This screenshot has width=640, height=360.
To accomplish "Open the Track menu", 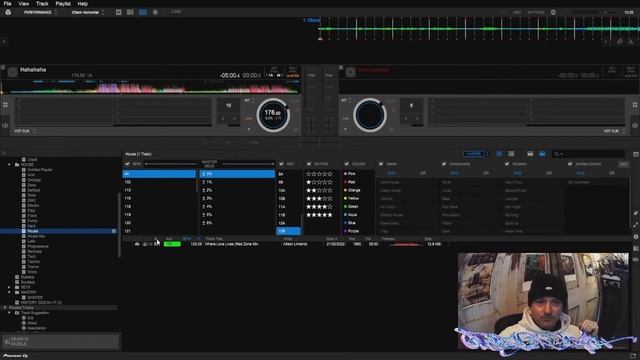I will (x=42, y=4).
